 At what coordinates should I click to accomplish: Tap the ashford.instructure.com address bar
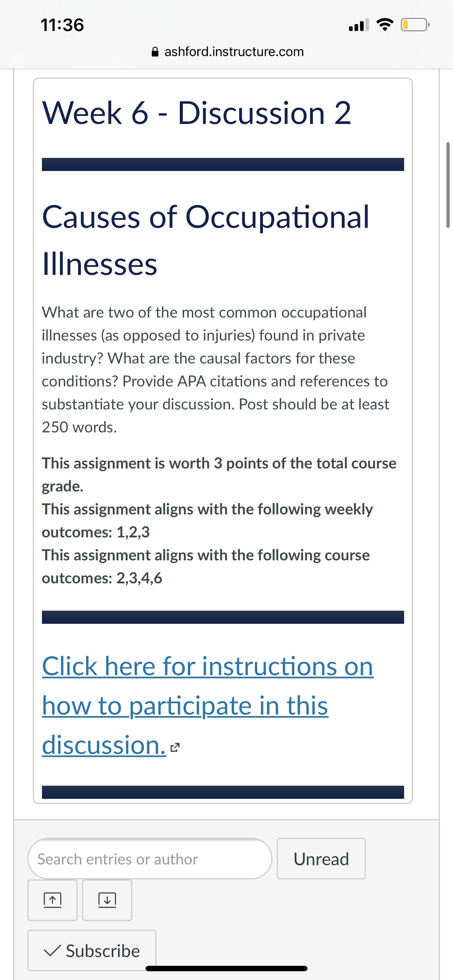[227, 52]
